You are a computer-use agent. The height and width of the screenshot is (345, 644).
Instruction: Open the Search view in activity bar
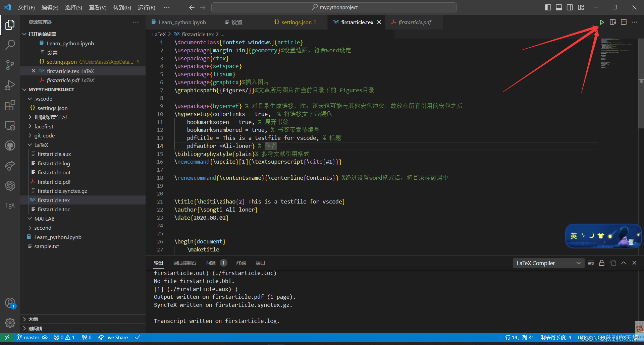10,45
